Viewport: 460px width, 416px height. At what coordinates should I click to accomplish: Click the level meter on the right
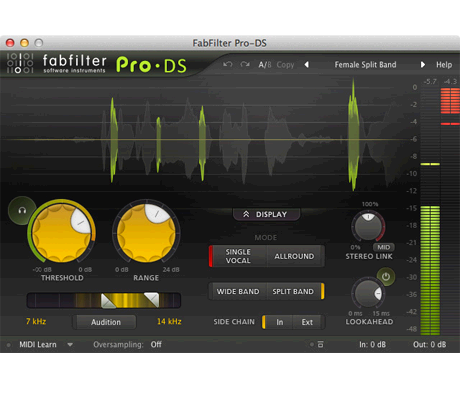440,211
